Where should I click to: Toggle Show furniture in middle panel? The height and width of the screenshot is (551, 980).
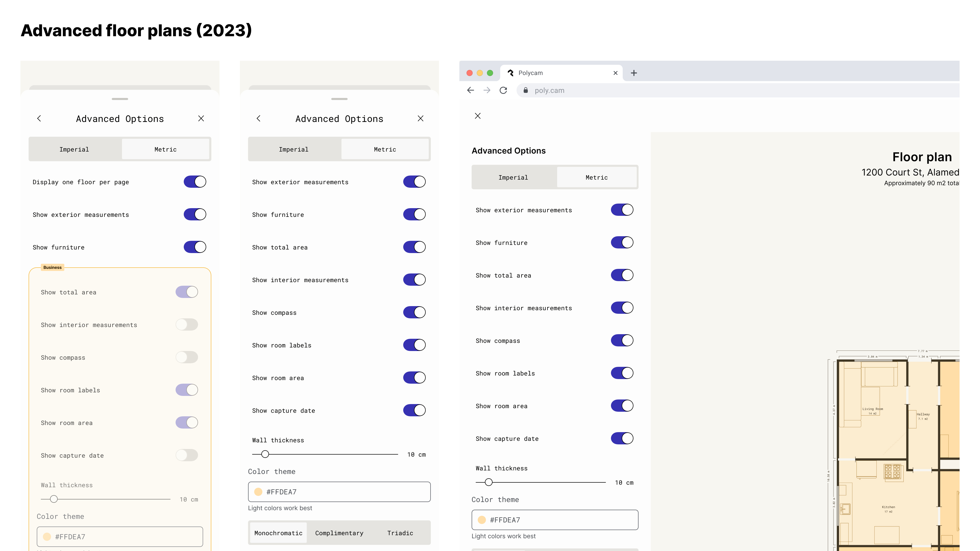click(x=414, y=215)
